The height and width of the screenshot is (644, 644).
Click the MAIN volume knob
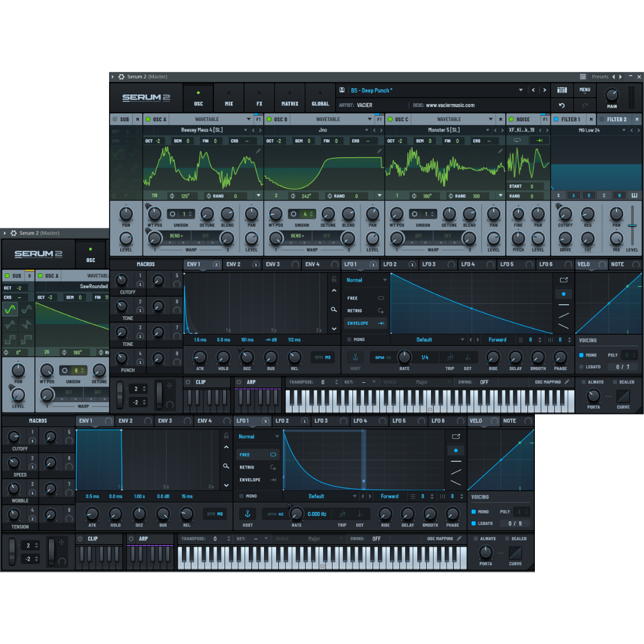pyautogui.click(x=612, y=95)
